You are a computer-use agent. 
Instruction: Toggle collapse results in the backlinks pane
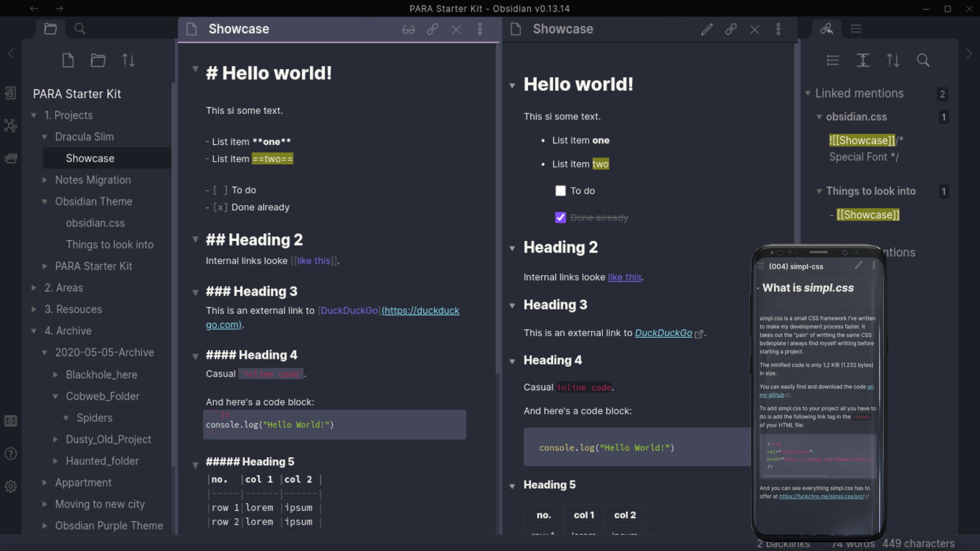[832, 61]
